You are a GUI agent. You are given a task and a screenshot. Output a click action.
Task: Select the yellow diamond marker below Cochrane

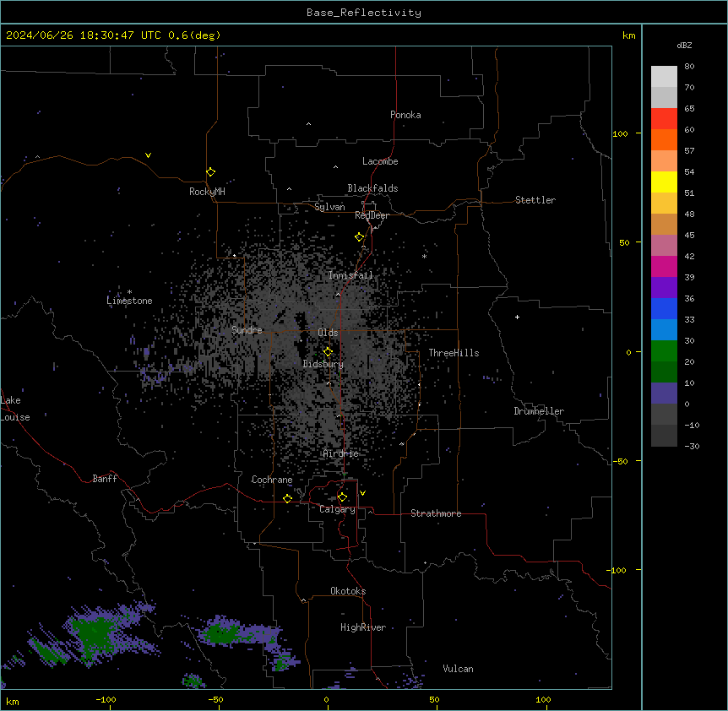tap(287, 498)
